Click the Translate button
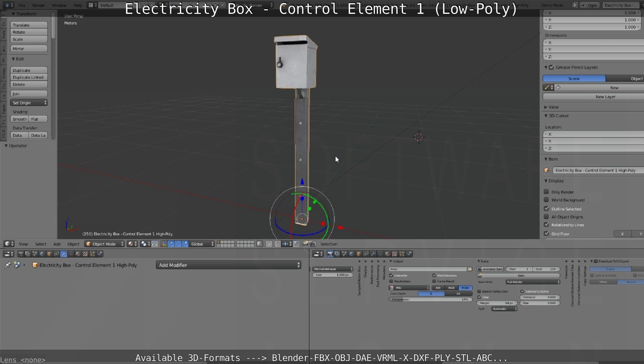The image size is (644, 364). point(29,25)
